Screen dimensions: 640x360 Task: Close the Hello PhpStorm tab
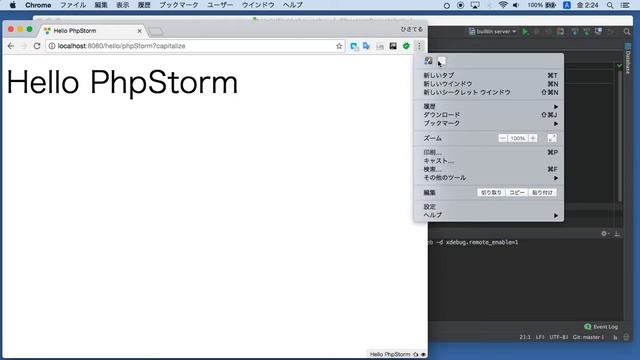[x=140, y=31]
